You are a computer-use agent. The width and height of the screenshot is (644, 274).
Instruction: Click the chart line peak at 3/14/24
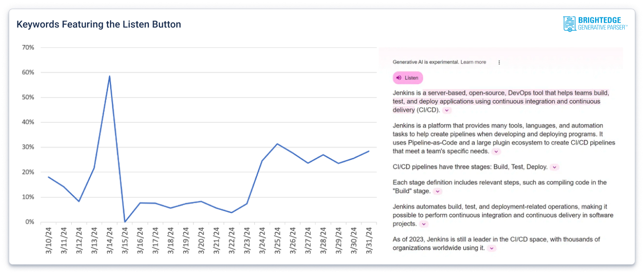click(x=110, y=76)
